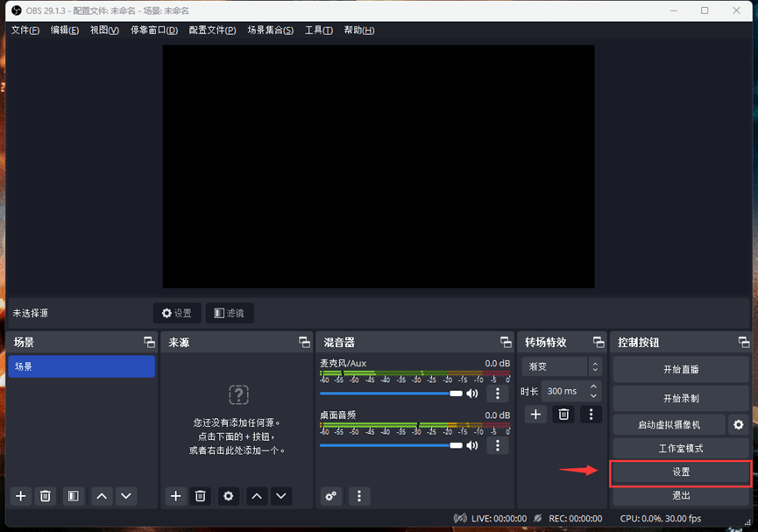The height and width of the screenshot is (532, 758).
Task: Click the 滤镜 filters button
Action: (229, 314)
